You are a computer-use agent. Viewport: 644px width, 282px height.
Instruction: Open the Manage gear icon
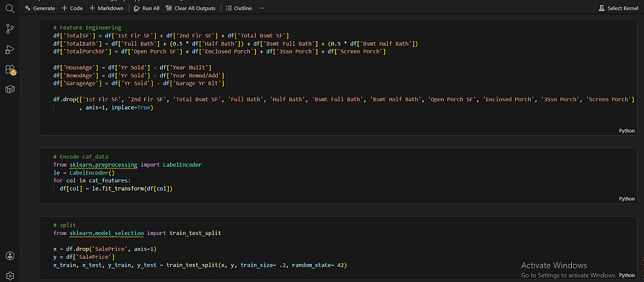[10, 276]
